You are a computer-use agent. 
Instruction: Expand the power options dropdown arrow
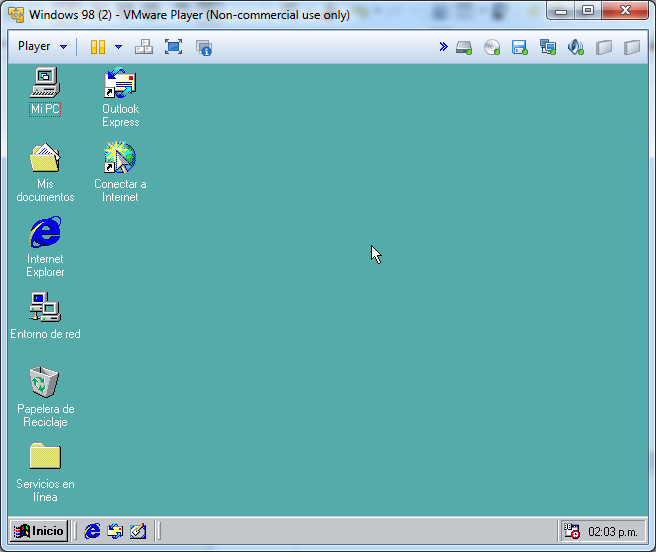click(x=118, y=47)
